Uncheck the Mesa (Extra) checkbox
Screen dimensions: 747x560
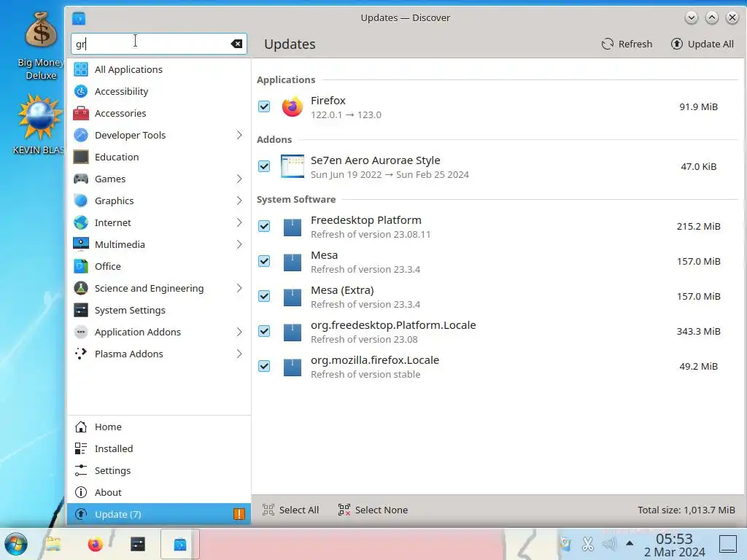click(264, 296)
